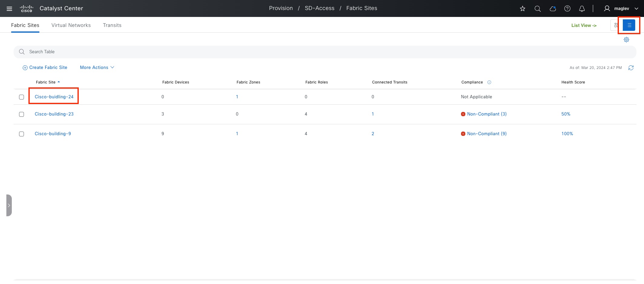Open the maglev user account menu
Screen dimensions: 644x284
point(621,9)
